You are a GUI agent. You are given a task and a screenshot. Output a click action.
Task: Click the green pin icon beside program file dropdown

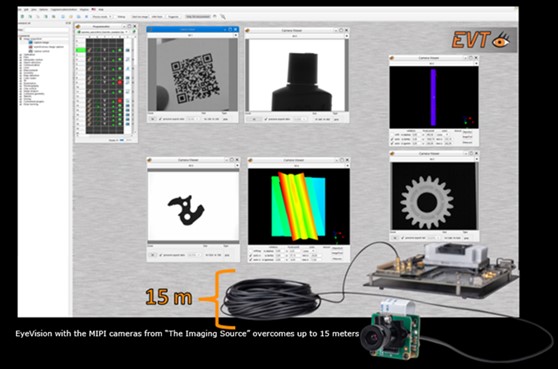tap(134, 32)
